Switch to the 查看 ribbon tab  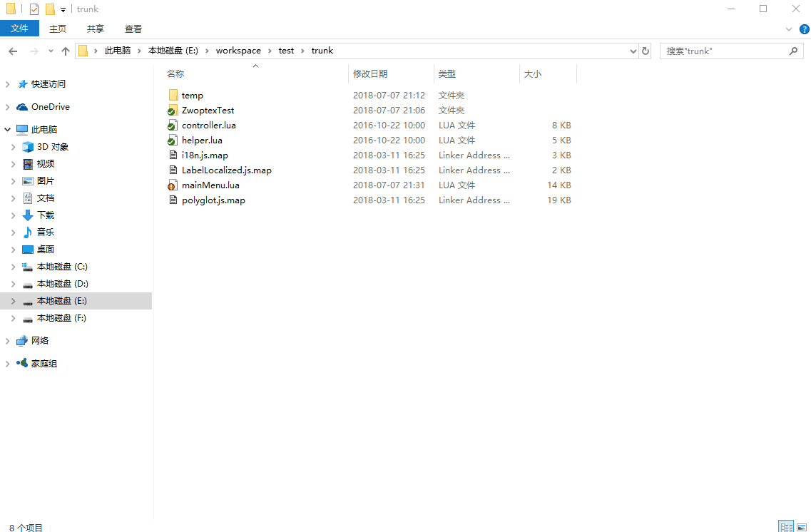click(133, 29)
